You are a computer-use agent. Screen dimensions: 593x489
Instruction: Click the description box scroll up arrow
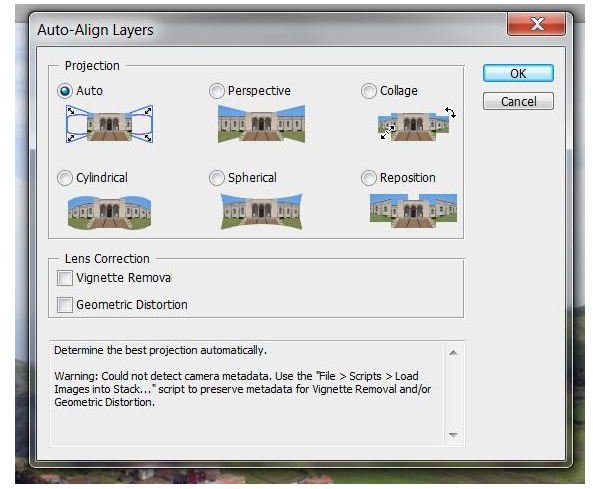453,353
